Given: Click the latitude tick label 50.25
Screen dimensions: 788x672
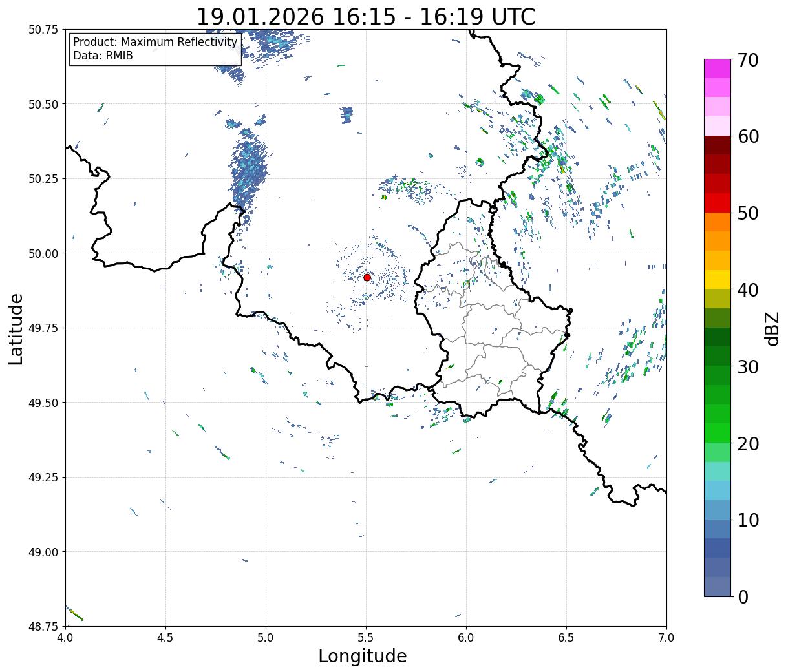Looking at the screenshot, I should pyautogui.click(x=43, y=179).
